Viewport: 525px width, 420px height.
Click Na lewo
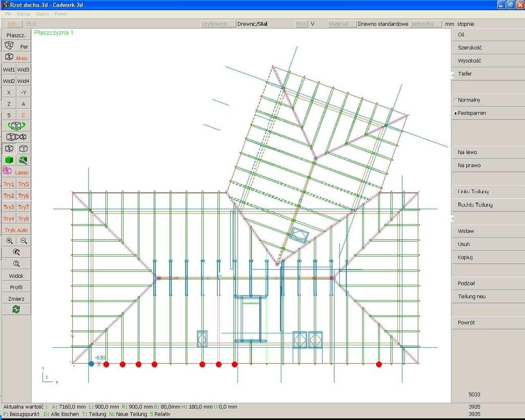(489, 153)
